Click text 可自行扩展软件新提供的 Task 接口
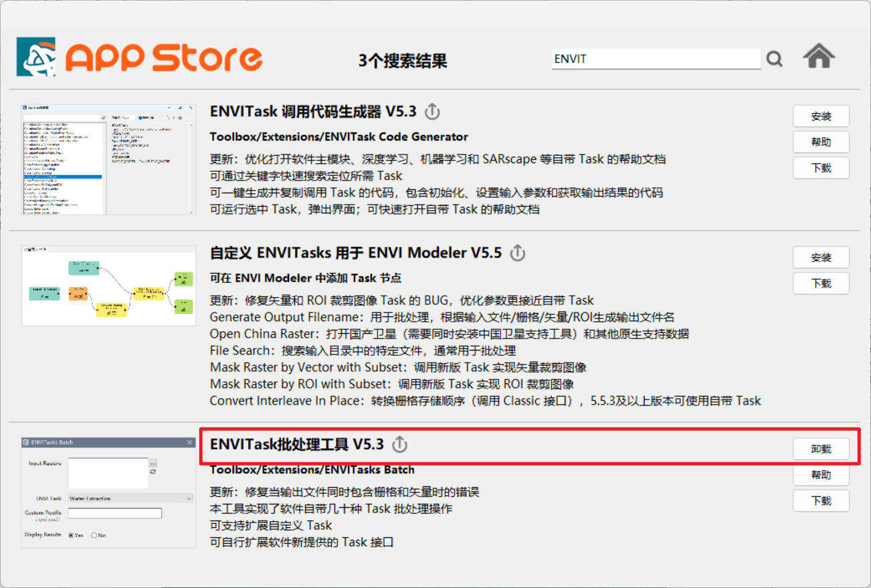 (x=302, y=543)
